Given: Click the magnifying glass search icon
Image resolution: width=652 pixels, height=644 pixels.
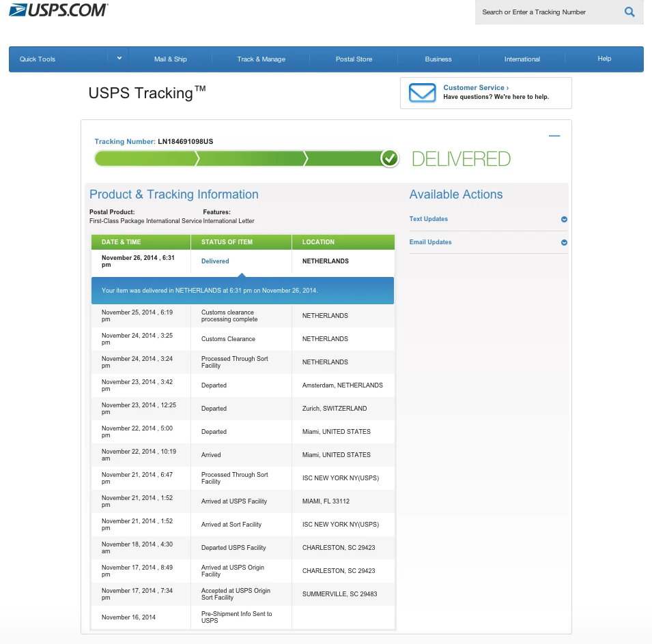Looking at the screenshot, I should click(x=629, y=12).
